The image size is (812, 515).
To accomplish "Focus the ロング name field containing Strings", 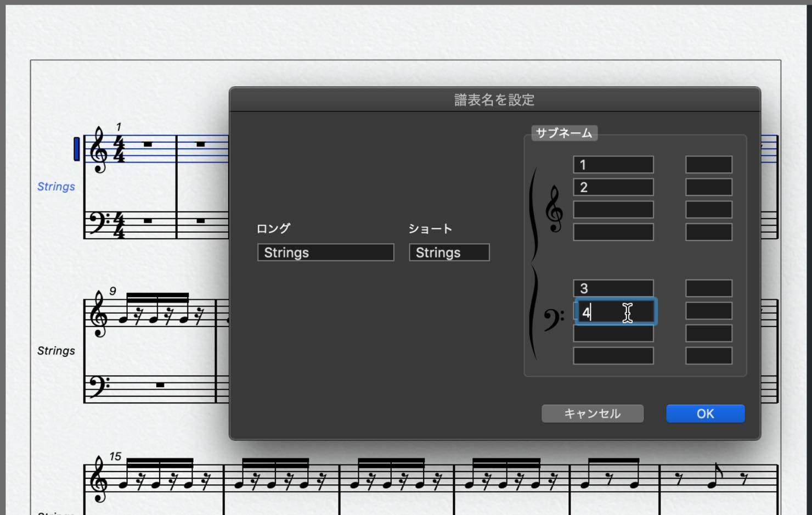I will click(326, 253).
